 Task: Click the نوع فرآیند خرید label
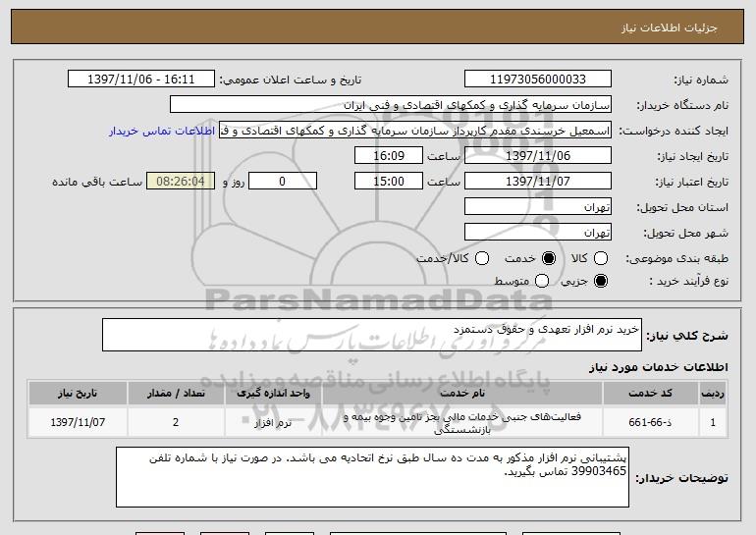[688, 281]
